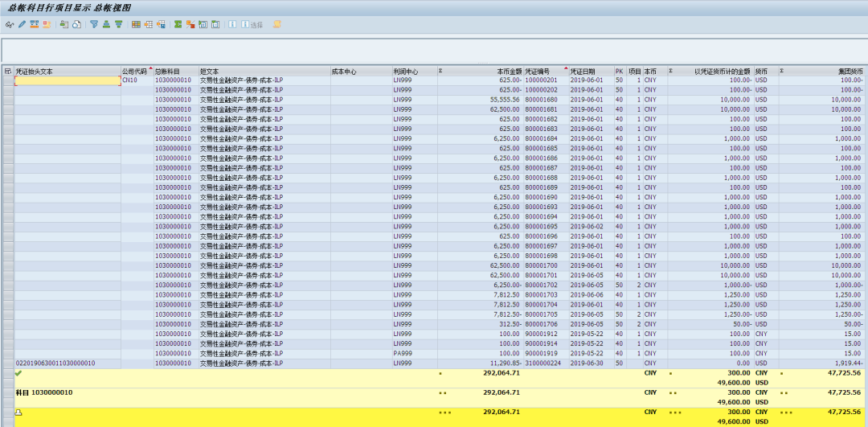Viewport: 868px width, 427px height.
Task: Click the mass change icon in toolbar
Action: [x=64, y=24]
